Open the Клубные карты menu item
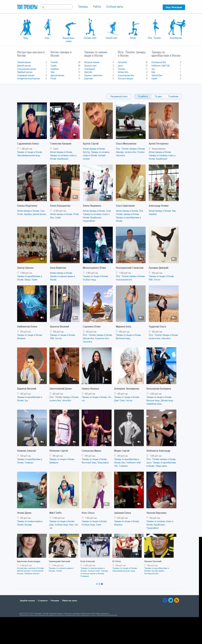The image size is (202, 644). click(x=114, y=6)
